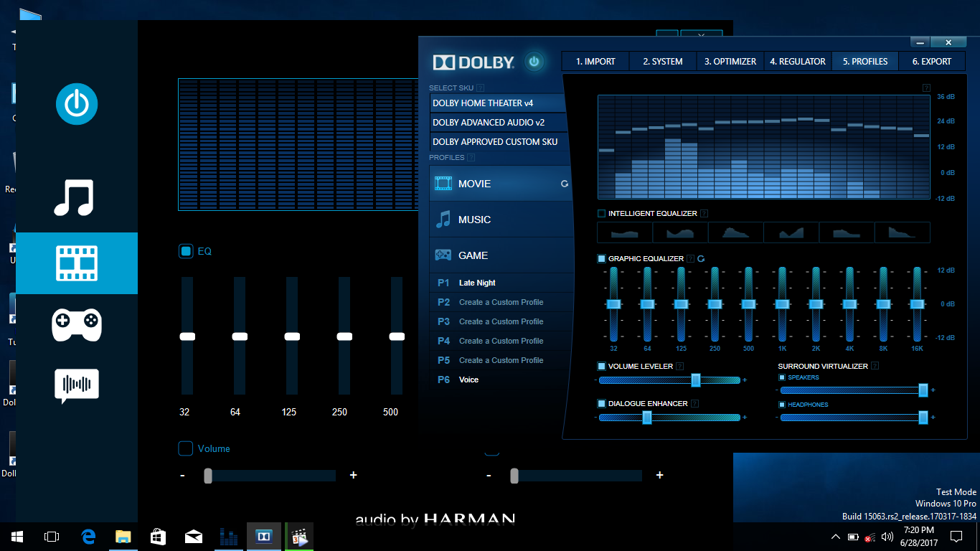Select the gamepad game mode in sidebar
The image size is (980, 551).
(x=77, y=324)
